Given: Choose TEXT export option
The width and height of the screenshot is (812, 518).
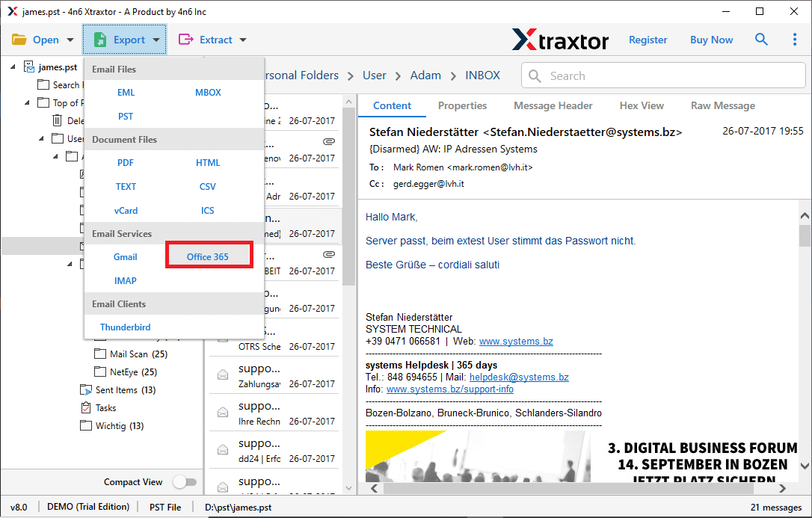Looking at the screenshot, I should point(126,187).
